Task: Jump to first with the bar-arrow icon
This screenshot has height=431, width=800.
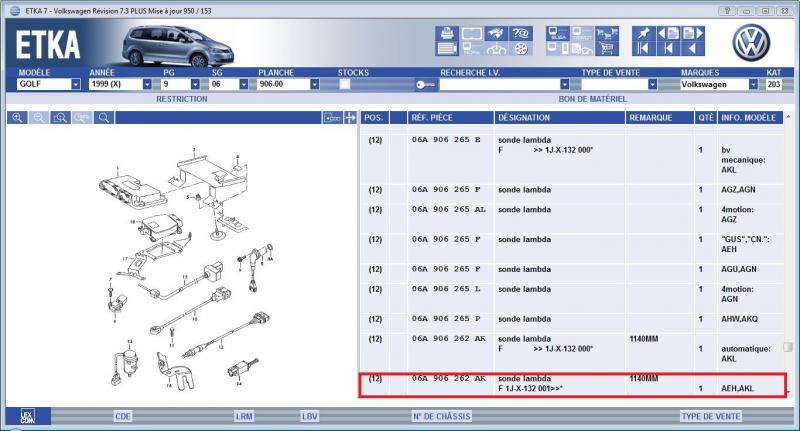Action: (x=644, y=48)
